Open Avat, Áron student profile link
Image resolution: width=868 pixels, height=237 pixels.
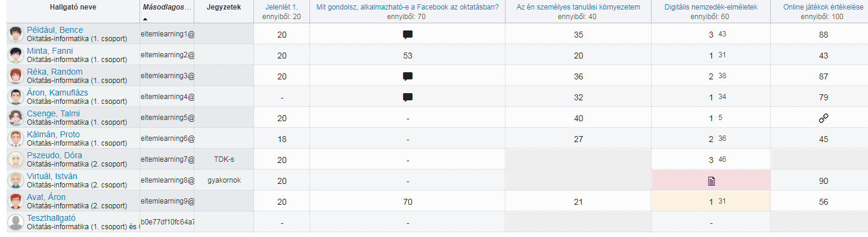point(46,197)
